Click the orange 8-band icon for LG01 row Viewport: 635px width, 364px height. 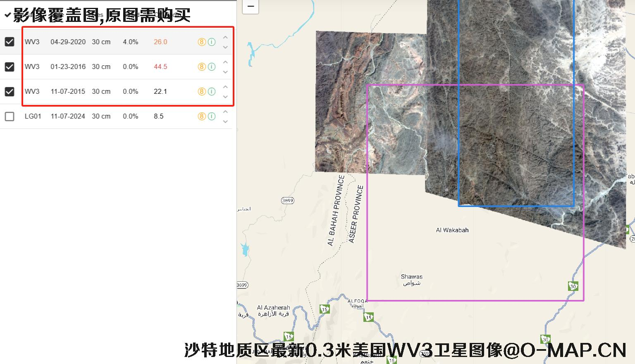click(201, 117)
